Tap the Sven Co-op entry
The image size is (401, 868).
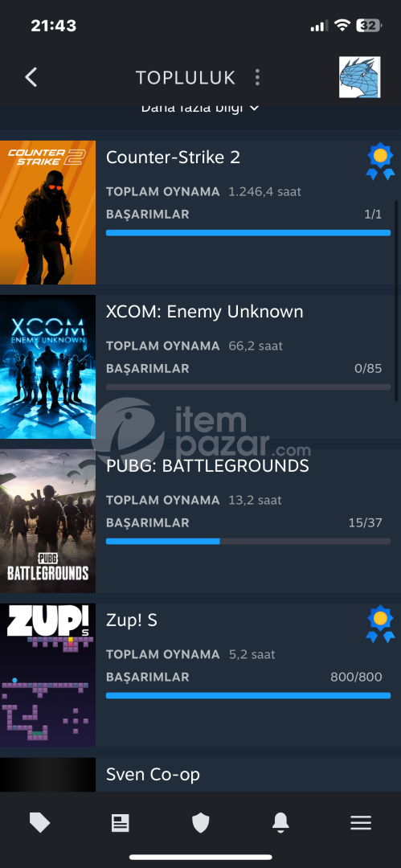pyautogui.click(x=201, y=775)
